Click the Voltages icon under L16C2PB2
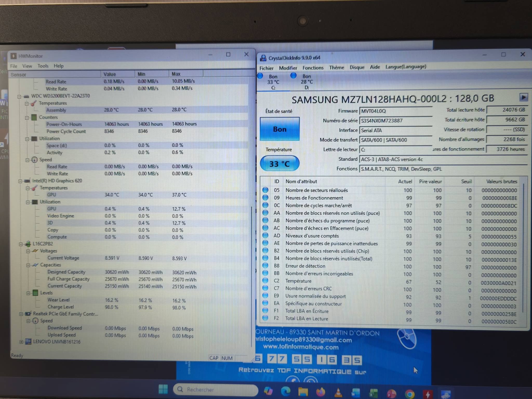 pyautogui.click(x=35, y=251)
